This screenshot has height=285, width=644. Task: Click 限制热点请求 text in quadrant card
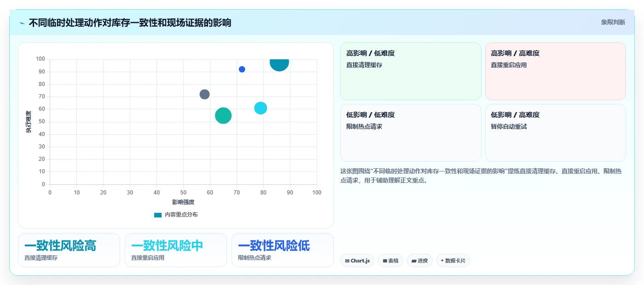point(364,126)
